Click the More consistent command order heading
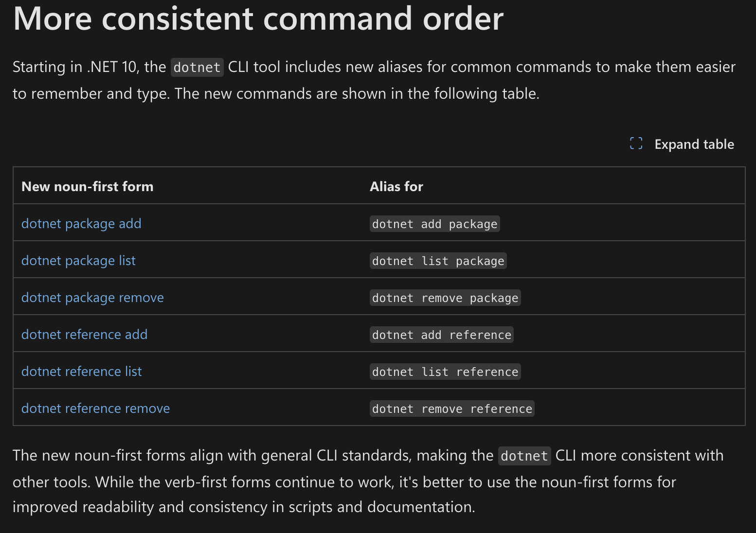The width and height of the screenshot is (756, 533). (x=258, y=19)
